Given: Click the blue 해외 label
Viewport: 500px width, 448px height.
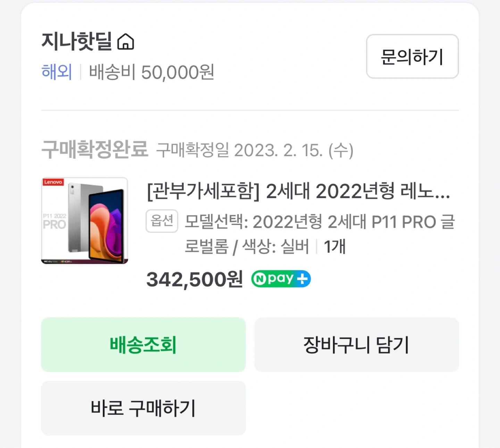Looking at the screenshot, I should tap(57, 72).
